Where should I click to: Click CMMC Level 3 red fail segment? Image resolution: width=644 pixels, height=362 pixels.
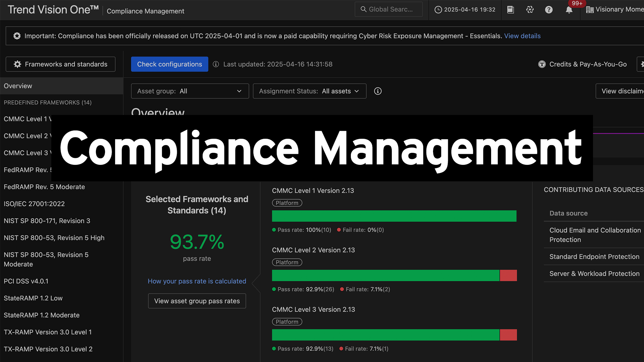[508, 335]
